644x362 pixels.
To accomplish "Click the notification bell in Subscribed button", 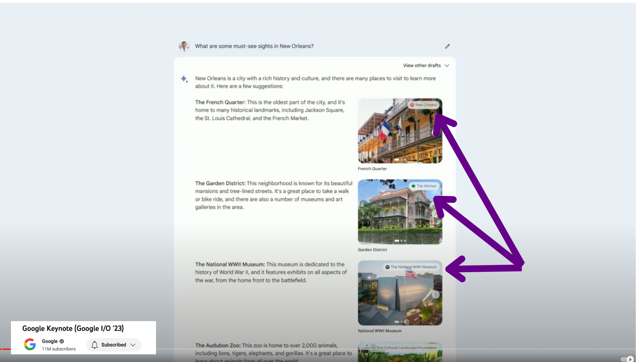I will 95,345.
